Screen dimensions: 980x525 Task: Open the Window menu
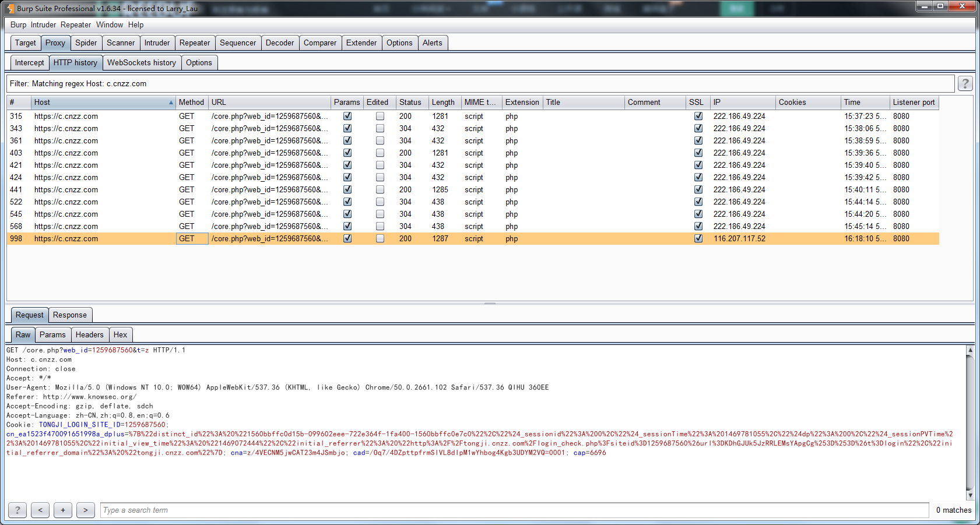pos(110,24)
